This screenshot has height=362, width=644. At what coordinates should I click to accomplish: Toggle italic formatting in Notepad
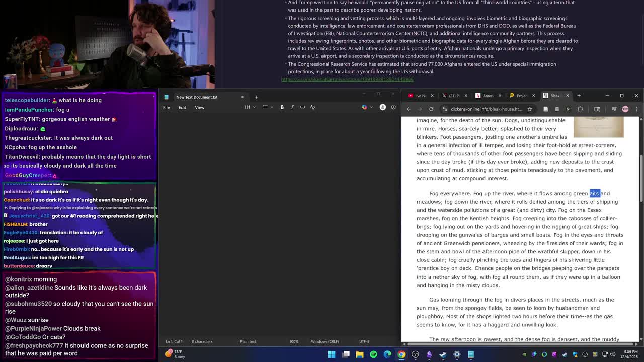coord(292,107)
